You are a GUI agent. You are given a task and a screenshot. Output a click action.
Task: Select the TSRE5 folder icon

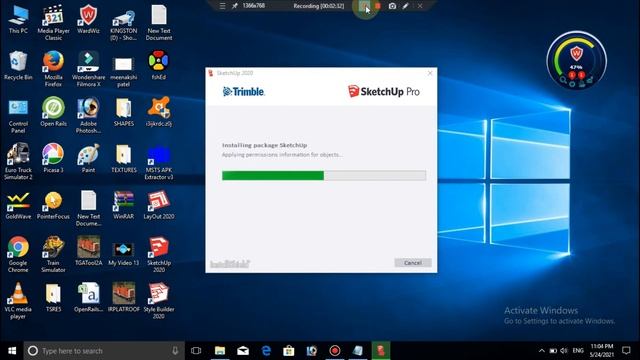(x=53, y=298)
